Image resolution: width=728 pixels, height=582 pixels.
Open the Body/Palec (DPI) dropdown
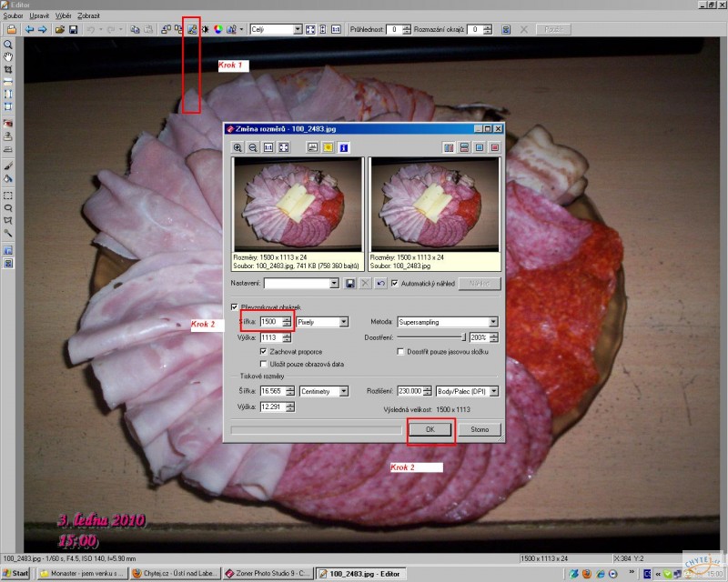[494, 391]
